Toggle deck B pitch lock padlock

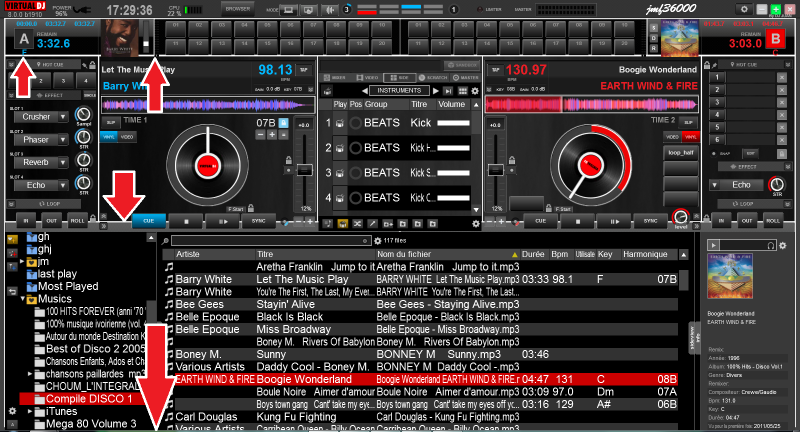coord(512,160)
